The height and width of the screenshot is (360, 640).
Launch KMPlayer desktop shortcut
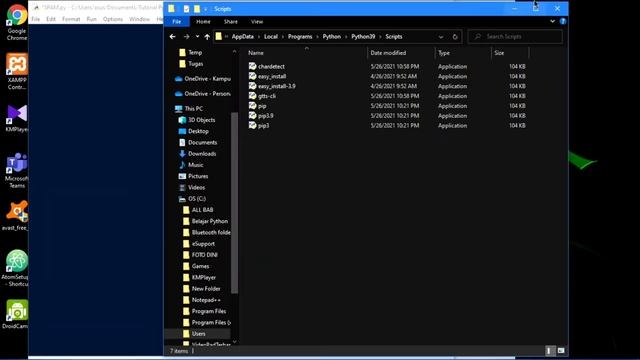pos(16,119)
